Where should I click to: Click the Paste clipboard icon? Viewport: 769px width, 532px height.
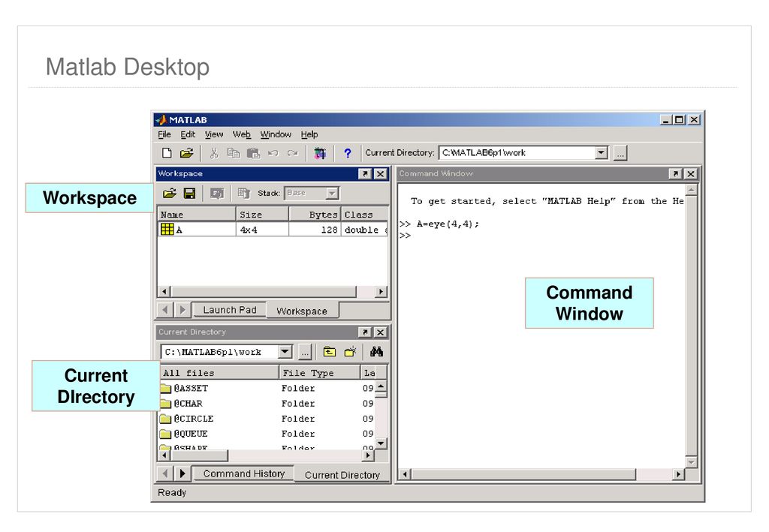pyautogui.click(x=253, y=153)
